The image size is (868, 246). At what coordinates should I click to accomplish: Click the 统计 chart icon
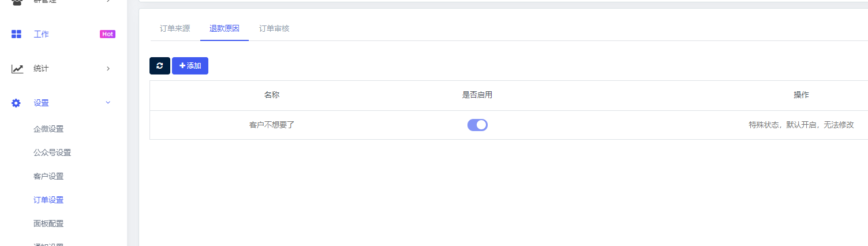point(17,69)
